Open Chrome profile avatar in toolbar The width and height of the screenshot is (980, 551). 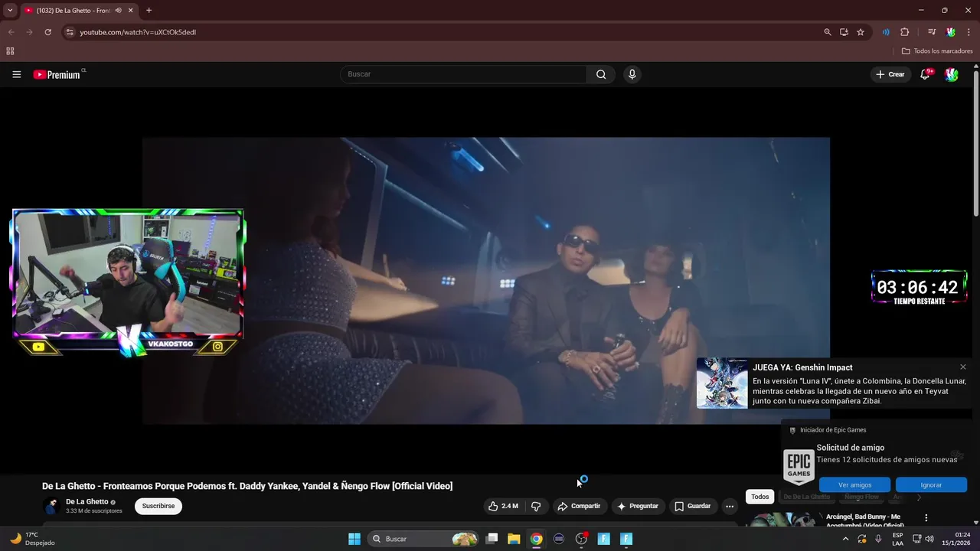(x=950, y=32)
